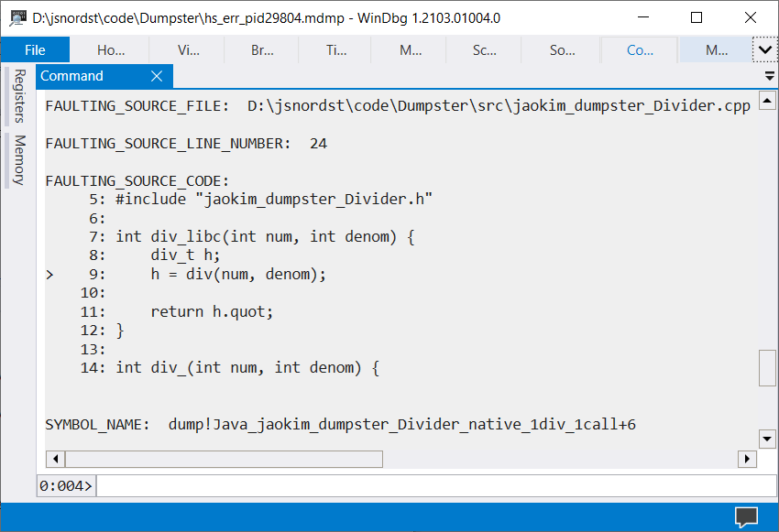
Task: Open the File menu
Action: 35,49
